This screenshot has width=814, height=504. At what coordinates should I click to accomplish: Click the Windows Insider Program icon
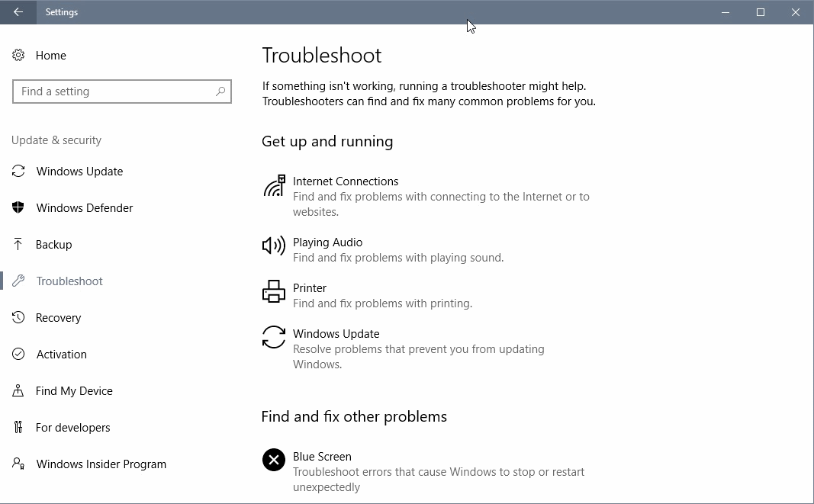(18, 464)
